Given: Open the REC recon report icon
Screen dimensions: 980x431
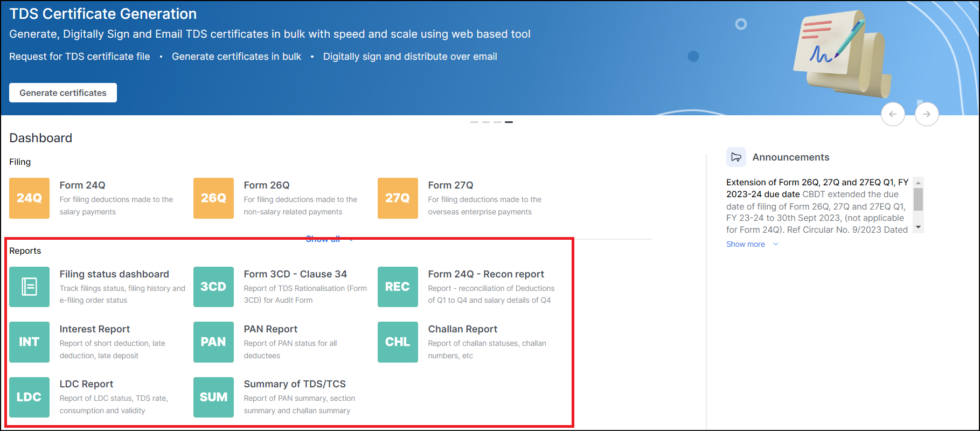Looking at the screenshot, I should pos(398,287).
